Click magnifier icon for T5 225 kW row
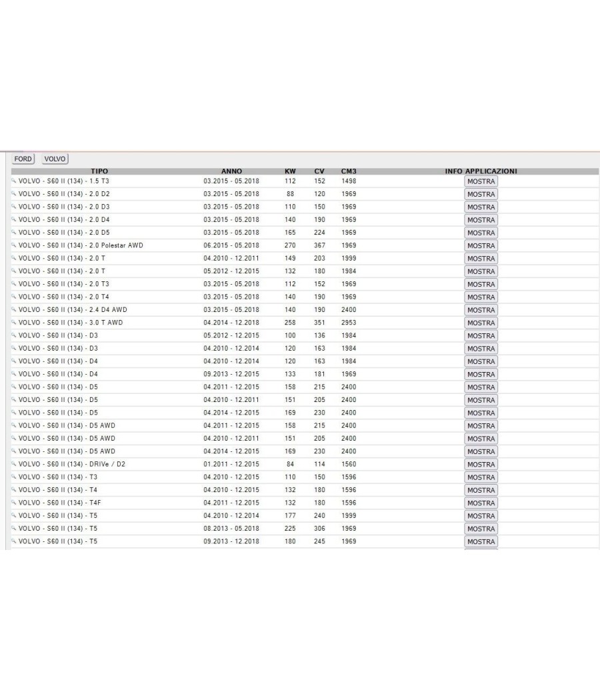 tap(14, 528)
